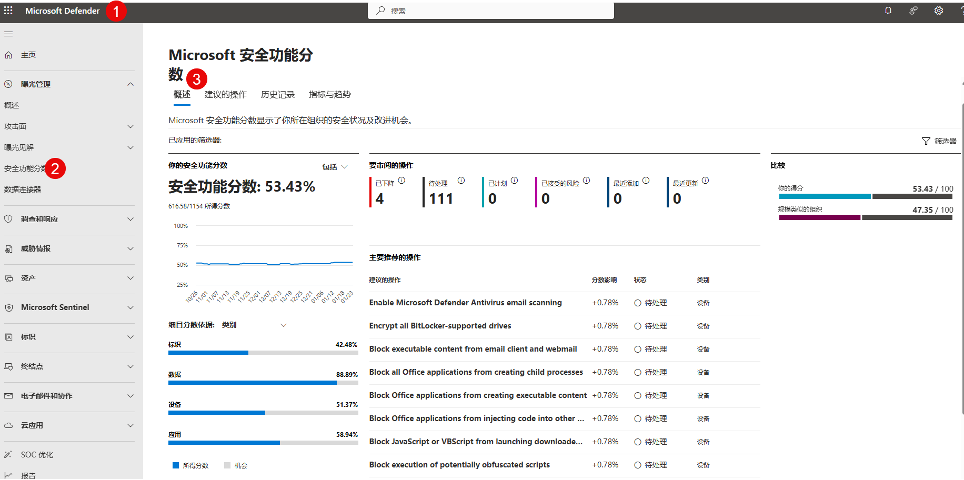Image resolution: width=964 pixels, height=480 pixels.
Task: Expand the 攻击面 submenu chevron
Action: [x=130, y=127]
